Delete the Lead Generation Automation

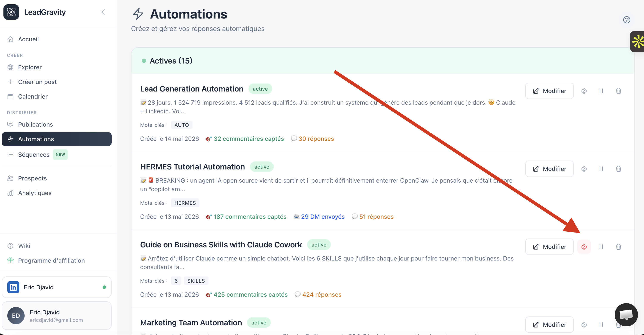619,91
